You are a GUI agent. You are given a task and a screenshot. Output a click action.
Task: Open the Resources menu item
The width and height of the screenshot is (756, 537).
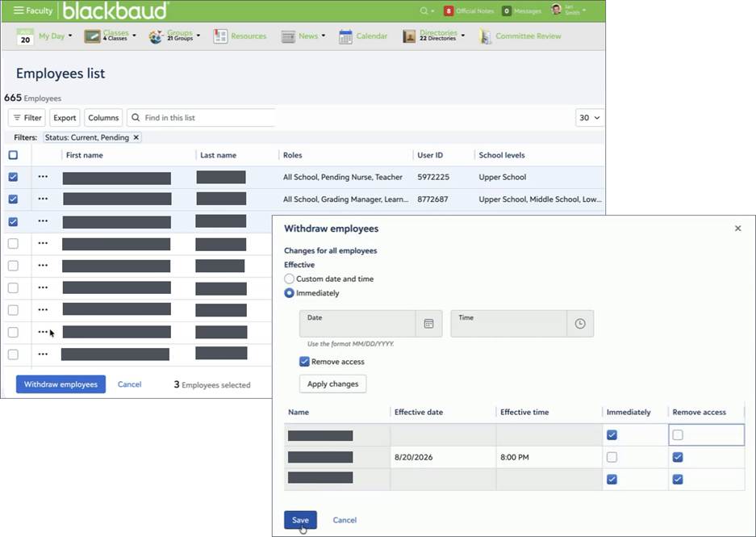[x=249, y=36]
